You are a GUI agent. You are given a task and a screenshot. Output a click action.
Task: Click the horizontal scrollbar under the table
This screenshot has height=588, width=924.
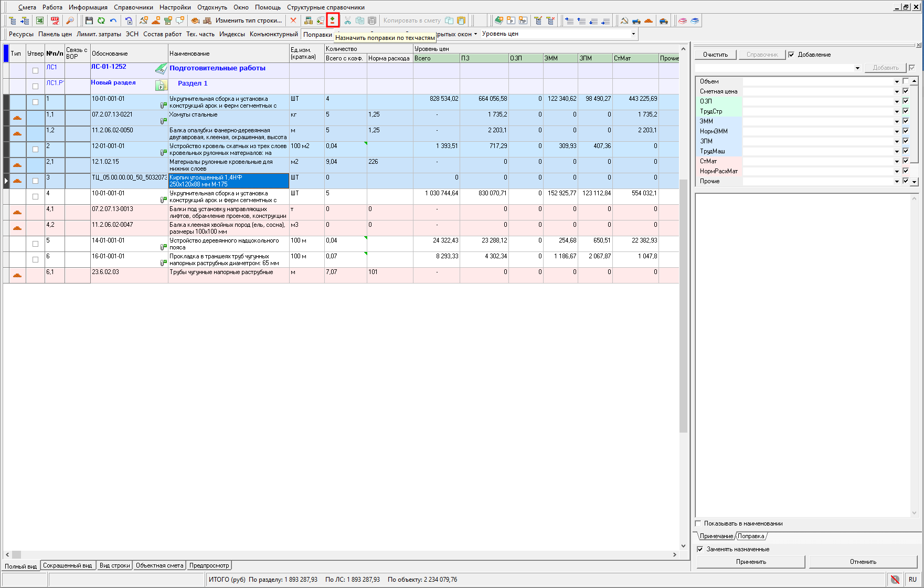coord(341,554)
